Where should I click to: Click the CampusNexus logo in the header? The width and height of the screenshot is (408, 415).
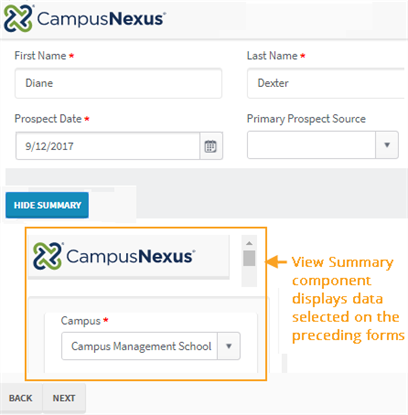point(85,18)
